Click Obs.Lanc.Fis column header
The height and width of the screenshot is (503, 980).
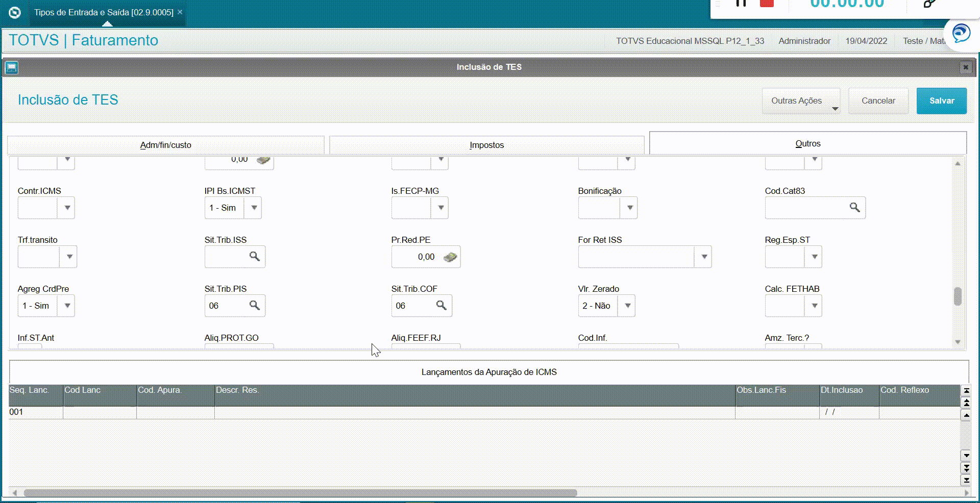pyautogui.click(x=777, y=395)
